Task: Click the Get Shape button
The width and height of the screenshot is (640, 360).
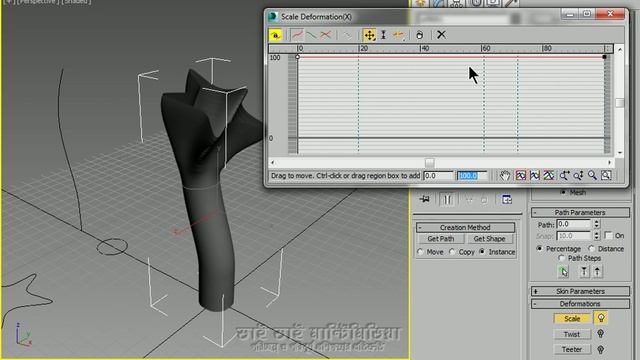Action: point(489,239)
